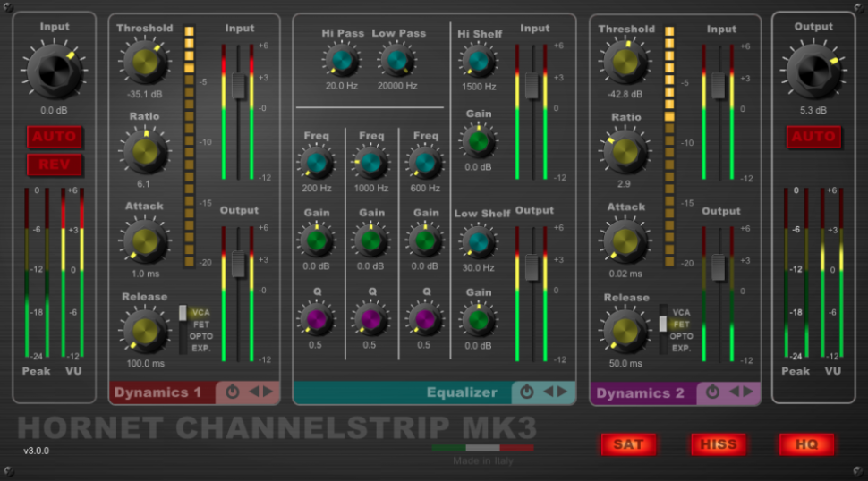The height and width of the screenshot is (481, 868).
Task: Click the Hi Pass filter knob
Action: click(342, 61)
